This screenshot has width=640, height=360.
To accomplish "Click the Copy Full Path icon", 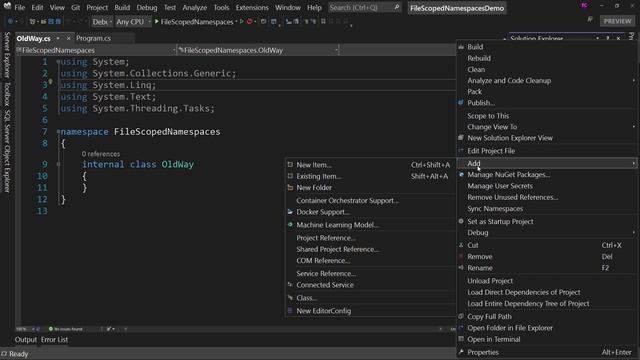I will pos(461,316).
